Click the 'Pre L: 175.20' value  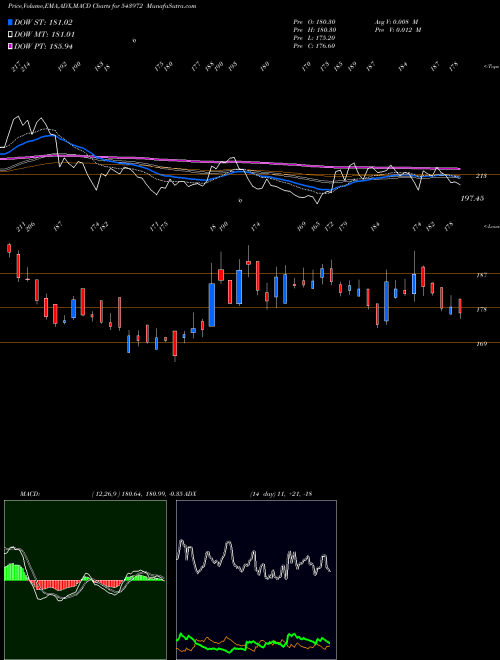(x=314, y=38)
